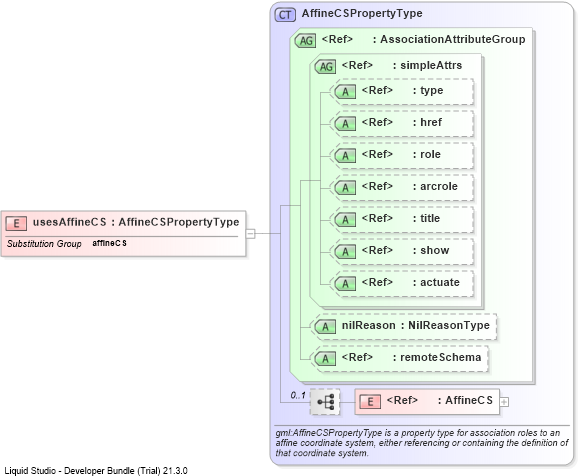Click the A icon of role attribute
578x476 pixels.
[345, 156]
